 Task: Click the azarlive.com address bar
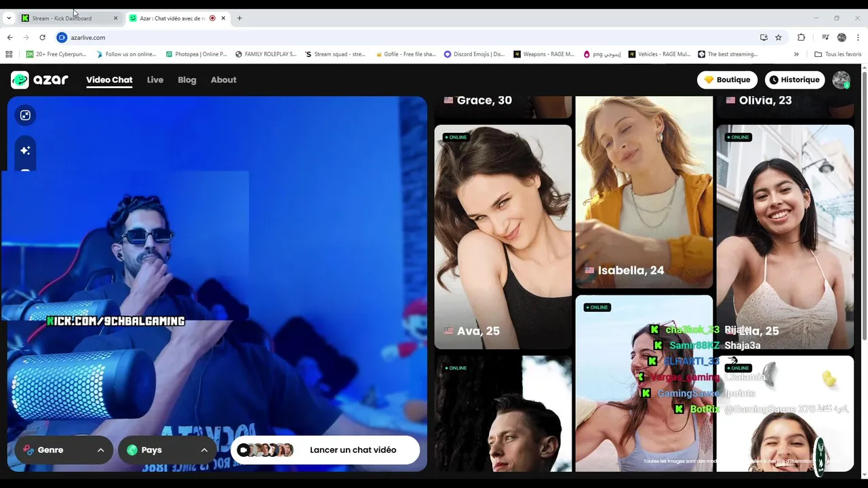[x=407, y=37]
